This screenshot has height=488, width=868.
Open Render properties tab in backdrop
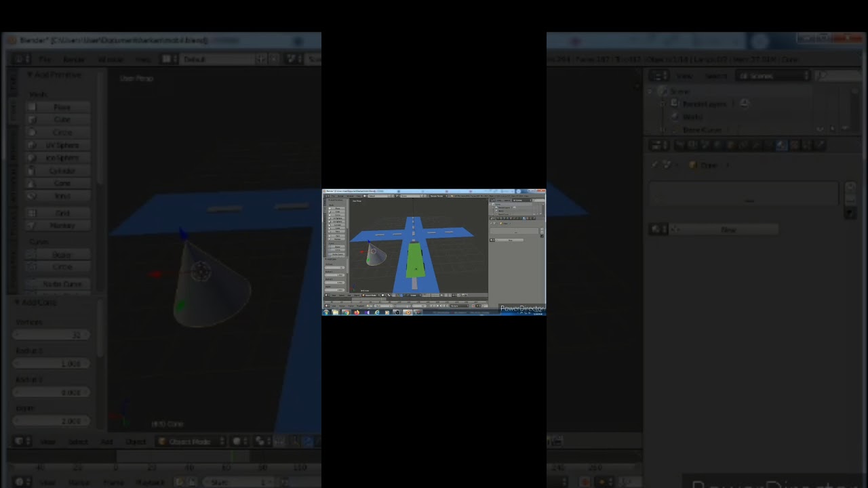(x=679, y=145)
